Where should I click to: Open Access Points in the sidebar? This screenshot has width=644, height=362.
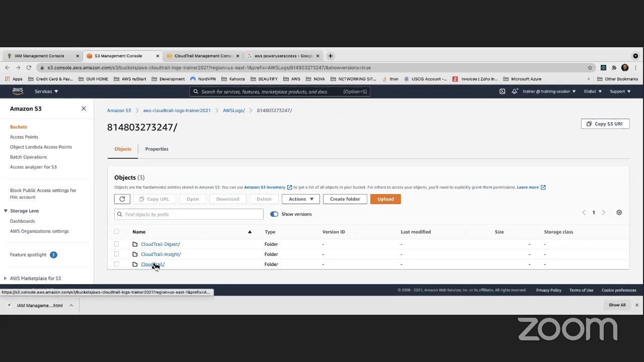point(24,137)
